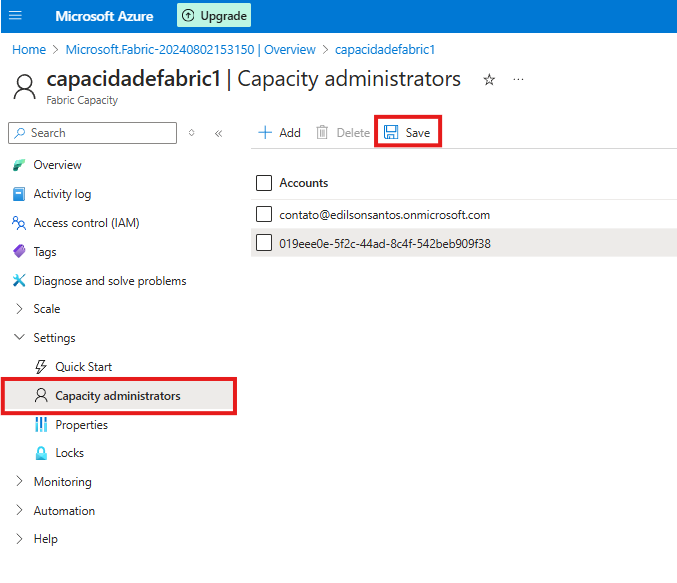Click the Delete trash icon
This screenshot has width=677, height=583.
pos(323,132)
